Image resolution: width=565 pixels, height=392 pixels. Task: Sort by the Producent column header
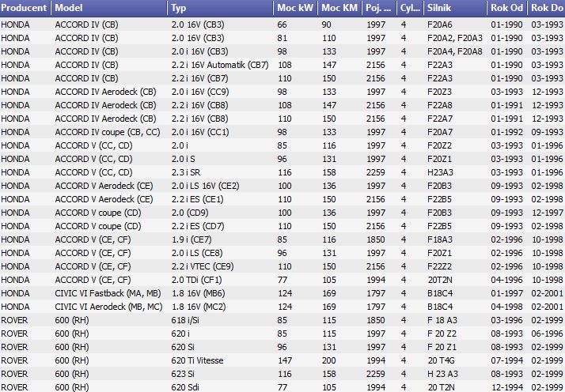pos(25,8)
